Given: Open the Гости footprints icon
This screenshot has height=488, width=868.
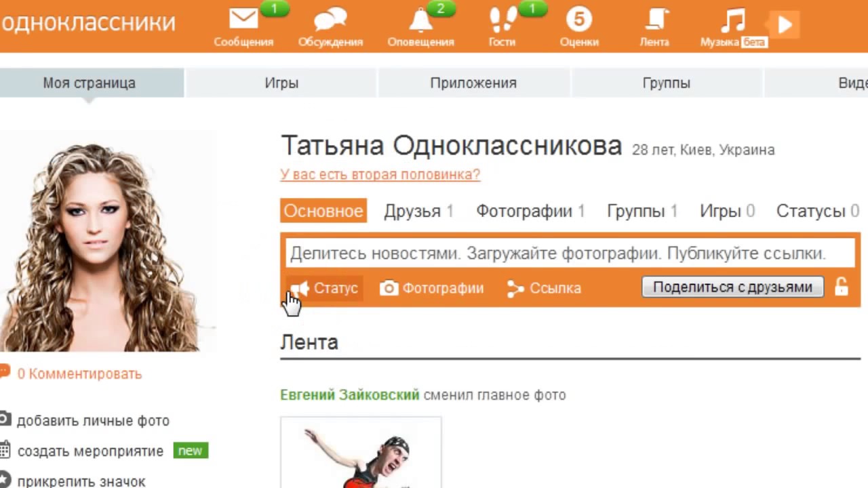Looking at the screenshot, I should coord(502,20).
